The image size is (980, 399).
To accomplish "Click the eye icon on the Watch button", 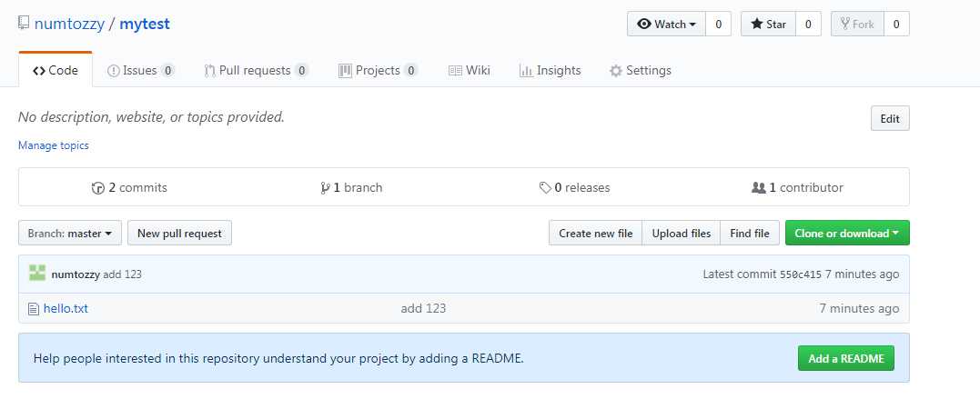I will pos(643,25).
